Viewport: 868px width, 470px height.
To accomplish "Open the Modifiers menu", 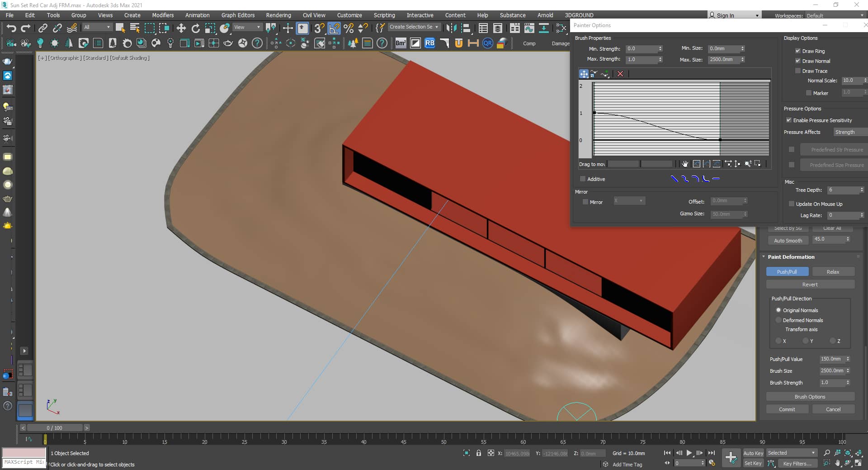I will (x=163, y=15).
